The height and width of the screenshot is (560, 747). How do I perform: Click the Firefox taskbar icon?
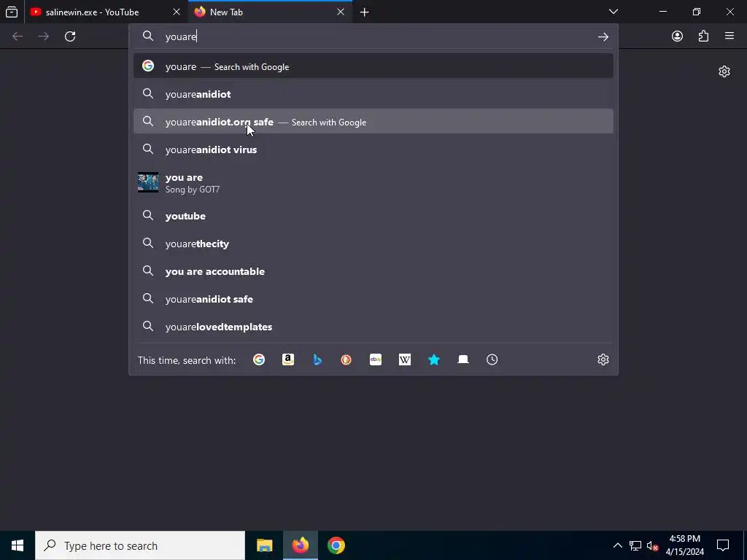pyautogui.click(x=300, y=545)
